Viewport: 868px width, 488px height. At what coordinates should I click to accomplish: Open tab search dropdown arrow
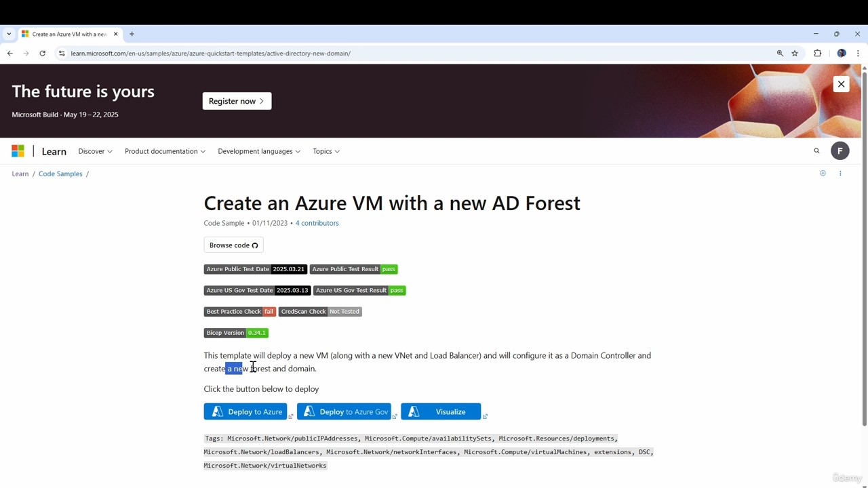9,34
